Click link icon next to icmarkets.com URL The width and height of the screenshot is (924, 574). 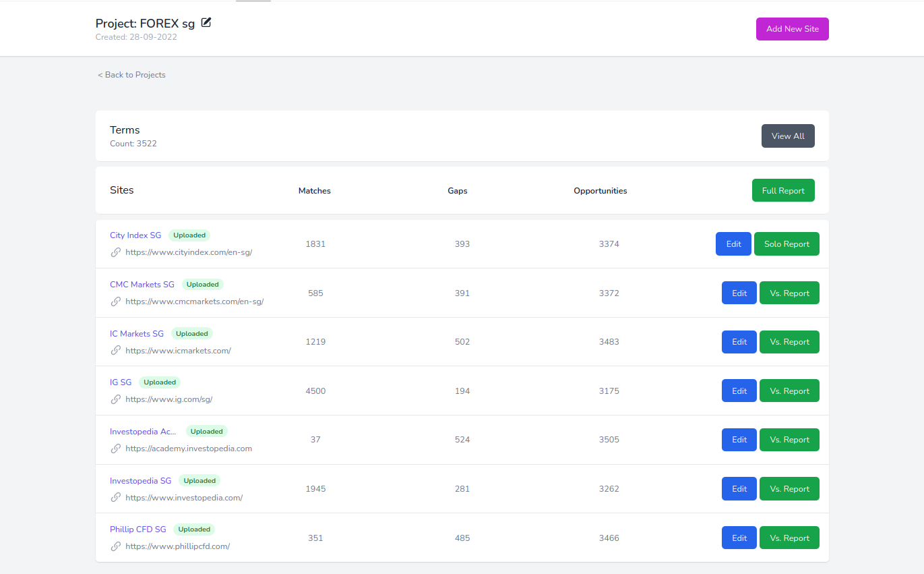click(x=116, y=351)
